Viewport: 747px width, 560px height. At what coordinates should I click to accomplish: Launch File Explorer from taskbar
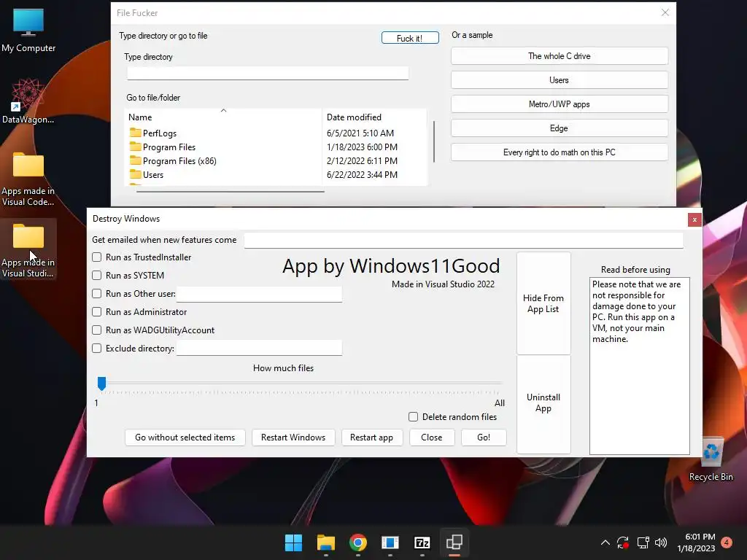coord(326,542)
